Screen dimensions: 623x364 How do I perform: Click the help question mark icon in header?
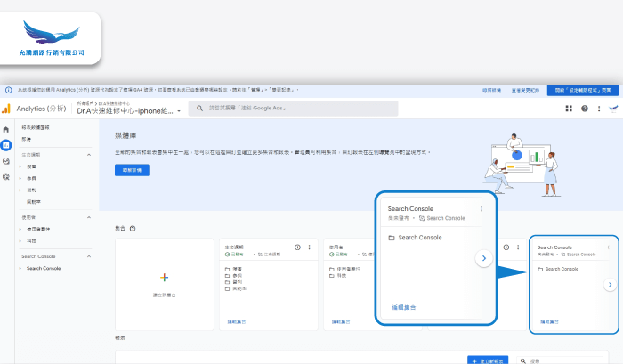click(585, 109)
